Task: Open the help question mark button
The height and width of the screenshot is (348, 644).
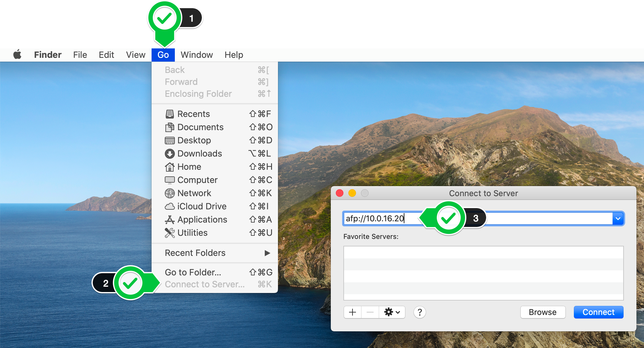Action: (419, 312)
